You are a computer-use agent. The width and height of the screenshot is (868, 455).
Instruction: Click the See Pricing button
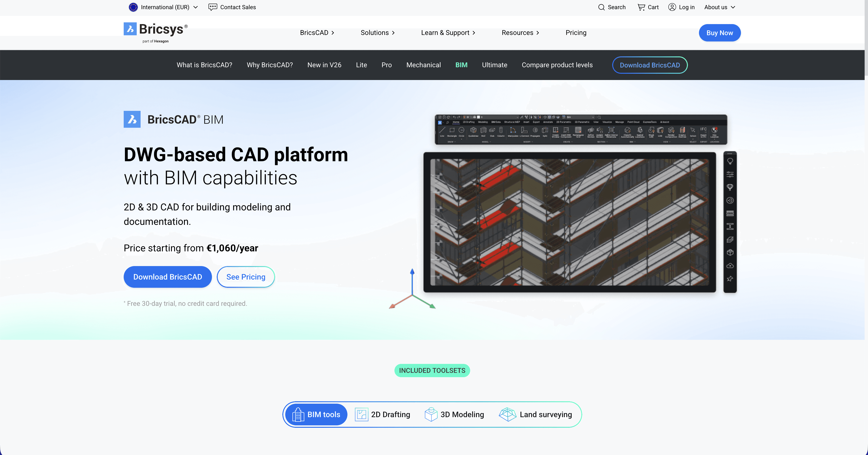coord(246,277)
